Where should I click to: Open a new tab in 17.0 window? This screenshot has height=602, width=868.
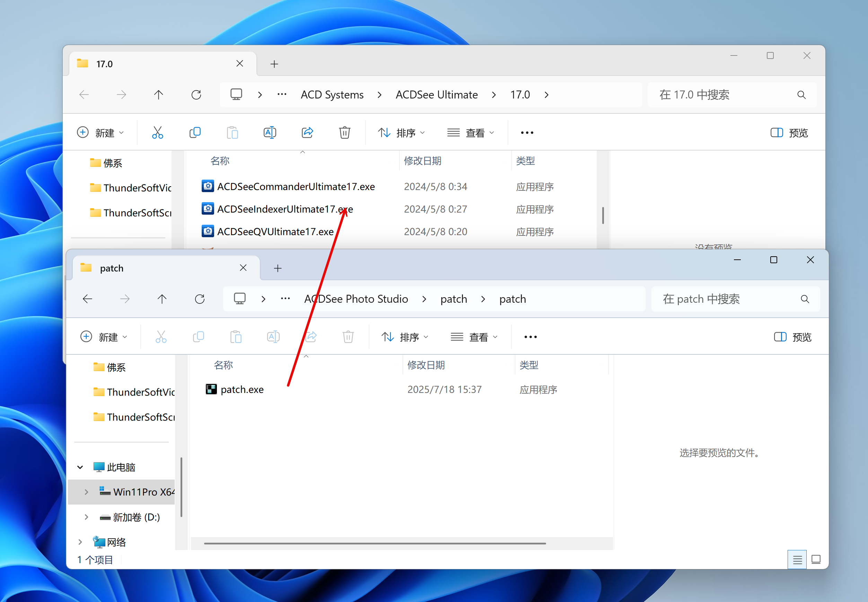click(274, 64)
